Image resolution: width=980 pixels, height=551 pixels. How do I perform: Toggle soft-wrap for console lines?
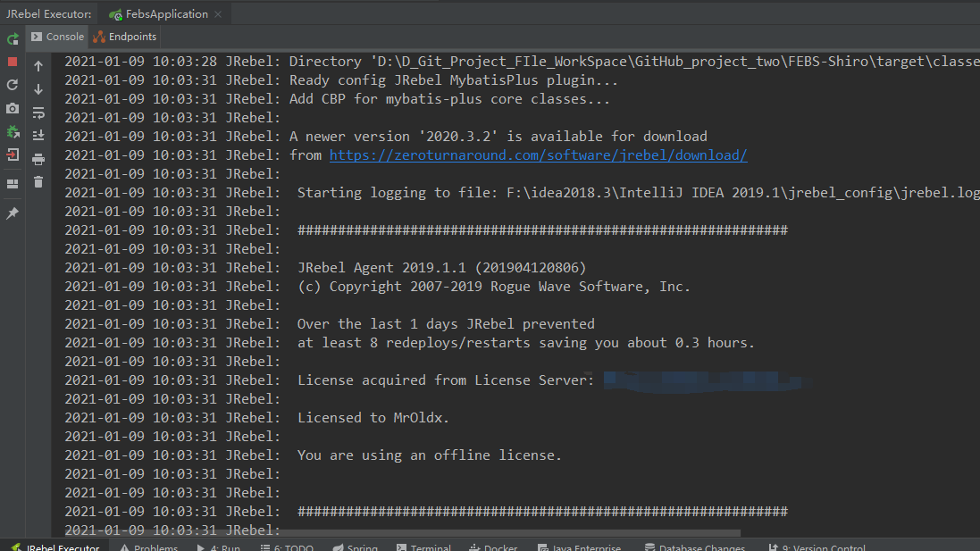click(x=38, y=113)
